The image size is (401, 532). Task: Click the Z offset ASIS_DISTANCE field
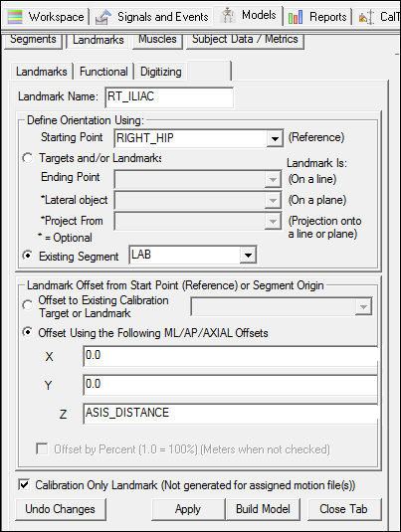pos(231,414)
